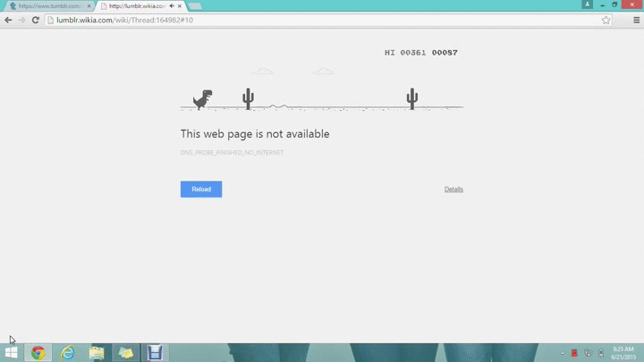Show hidden system tray icons
Viewport: 644px width, 362px height.
[562, 353]
